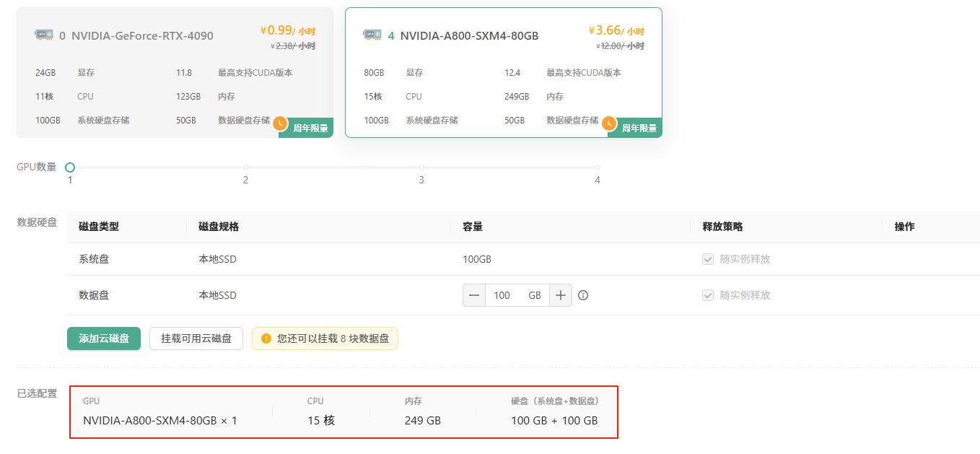Image resolution: width=980 pixels, height=454 pixels.
Task: Toggle 随实例释放 checkbox for 数据盘
Action: pyautogui.click(x=708, y=295)
